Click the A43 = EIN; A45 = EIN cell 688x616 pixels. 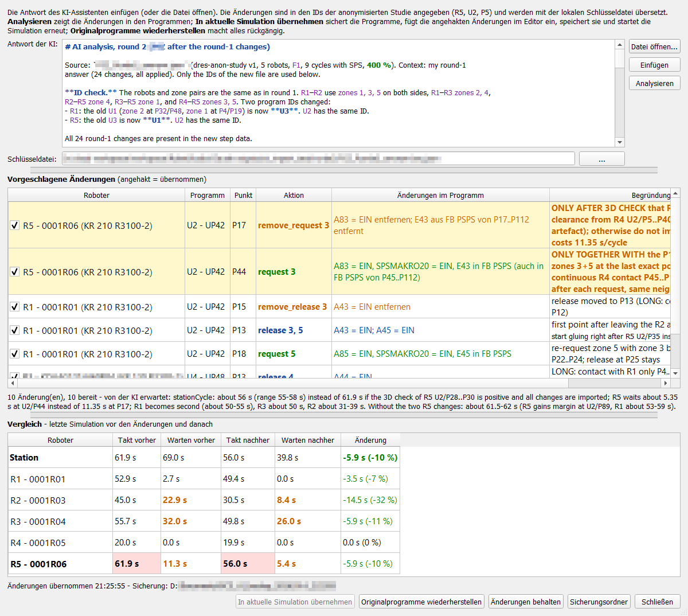pyautogui.click(x=440, y=330)
